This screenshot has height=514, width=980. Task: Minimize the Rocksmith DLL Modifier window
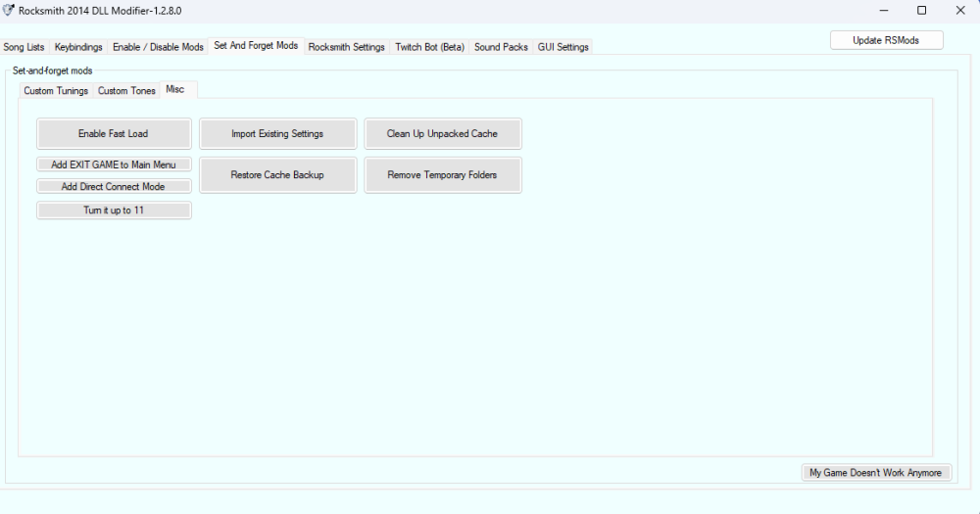(x=884, y=11)
